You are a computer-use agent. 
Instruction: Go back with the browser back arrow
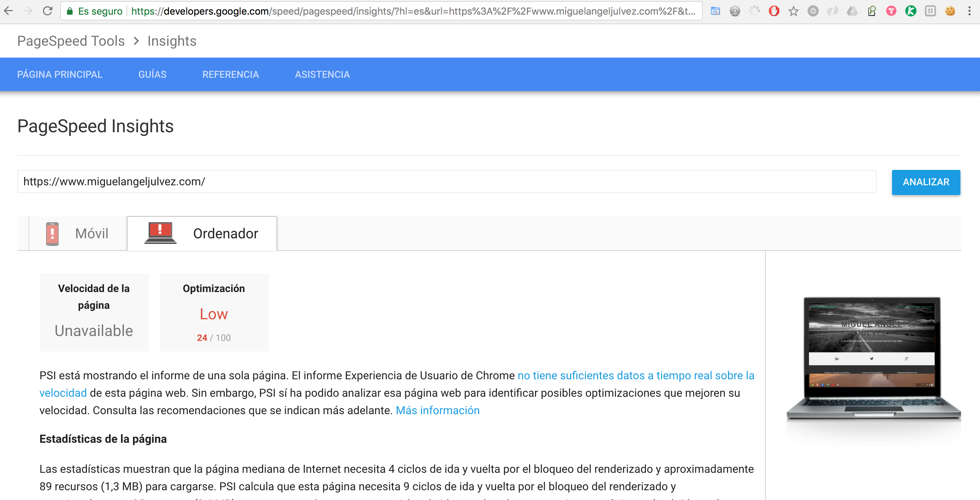(8, 11)
